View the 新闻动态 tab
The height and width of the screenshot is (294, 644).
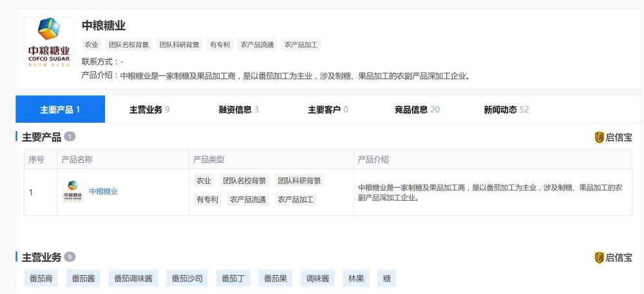click(506, 109)
